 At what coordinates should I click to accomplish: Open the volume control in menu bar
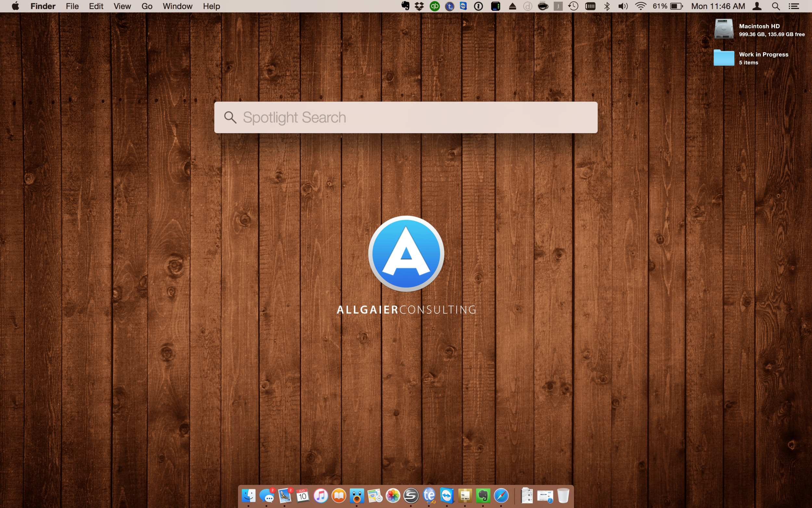coord(623,6)
